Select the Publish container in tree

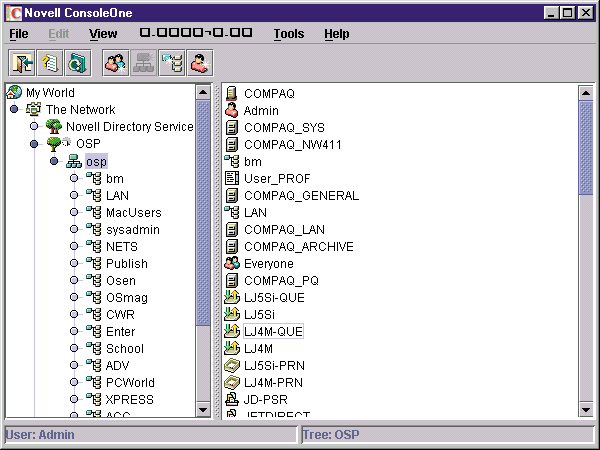(126, 263)
